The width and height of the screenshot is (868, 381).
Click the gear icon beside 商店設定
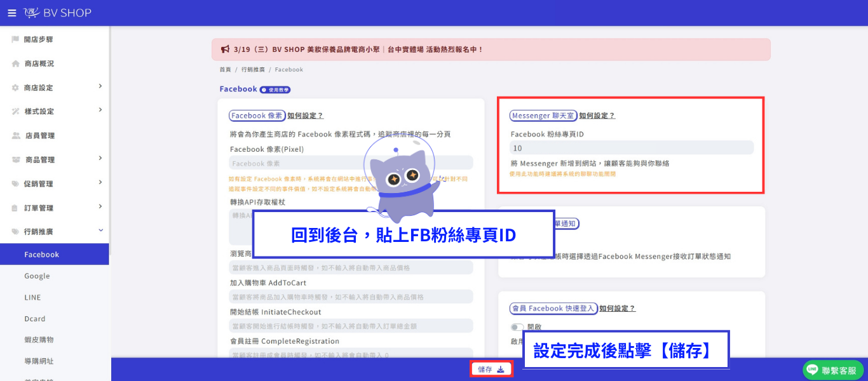coord(15,88)
